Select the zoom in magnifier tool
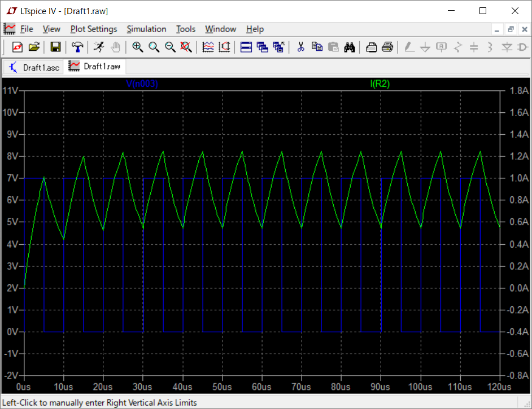The height and width of the screenshot is (409, 532). tap(137, 47)
